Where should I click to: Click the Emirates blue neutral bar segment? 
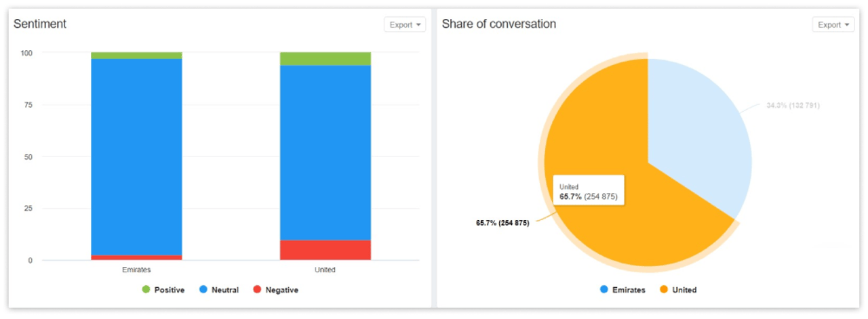point(136,156)
